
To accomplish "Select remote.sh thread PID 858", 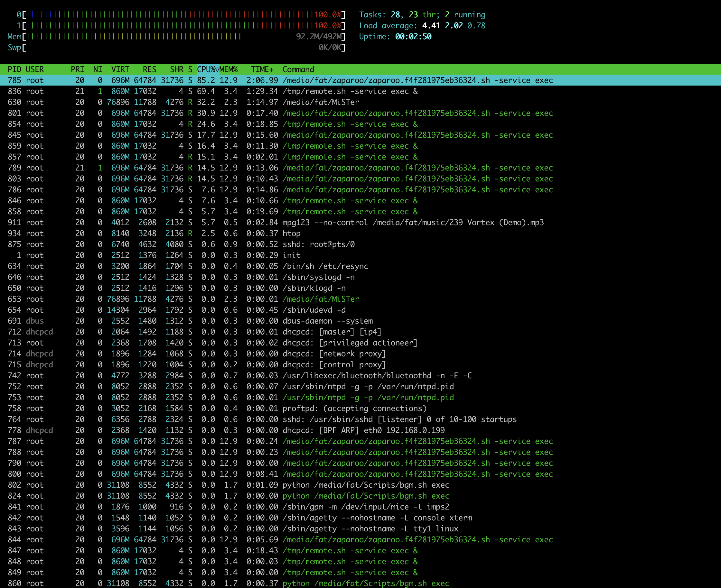I will [x=360, y=212].
